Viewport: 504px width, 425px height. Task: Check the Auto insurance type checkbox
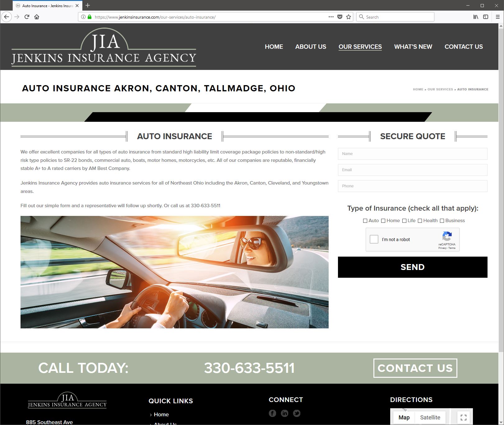pos(365,221)
